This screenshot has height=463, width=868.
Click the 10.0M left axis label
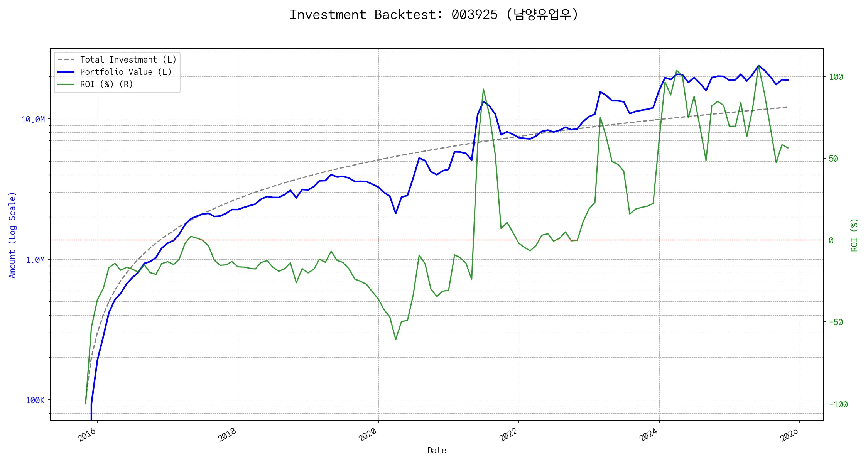tap(33, 119)
